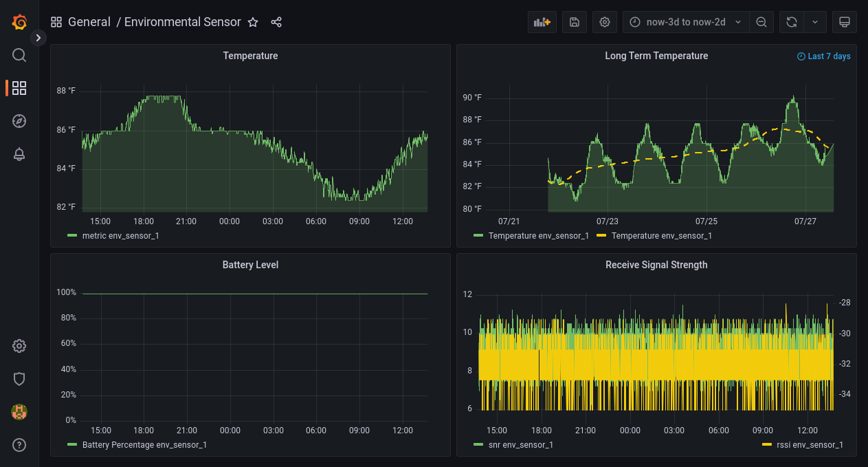Toggle rssi env_sensor_1 legend series
This screenshot has width=868, height=467.
pos(811,445)
